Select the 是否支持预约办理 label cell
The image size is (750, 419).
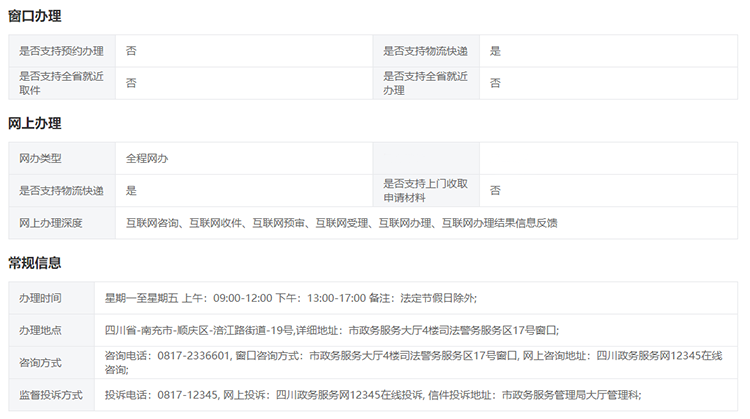61,51
